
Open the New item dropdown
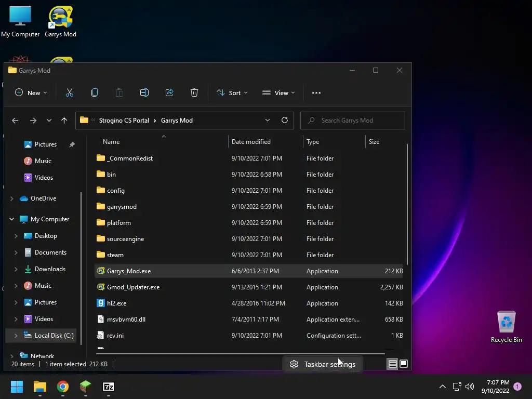[31, 92]
